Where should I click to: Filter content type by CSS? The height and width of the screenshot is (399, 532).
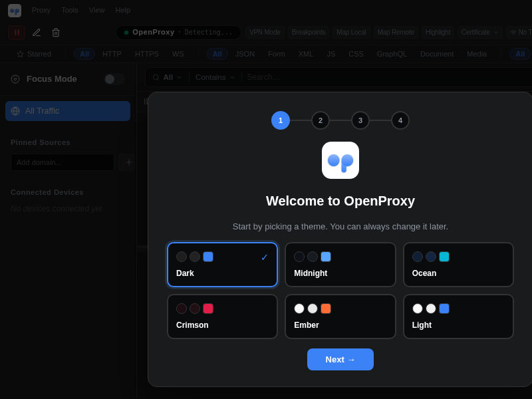tap(356, 55)
